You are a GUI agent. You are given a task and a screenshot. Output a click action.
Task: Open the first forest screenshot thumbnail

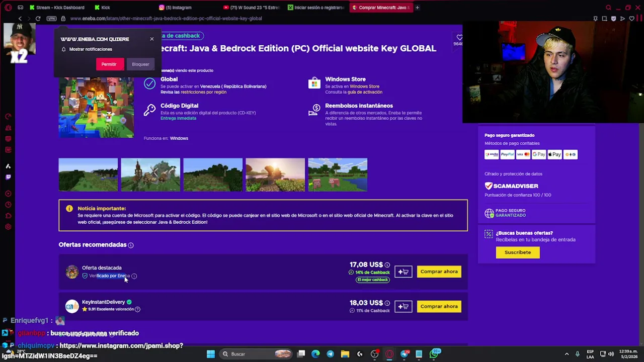coord(88,174)
